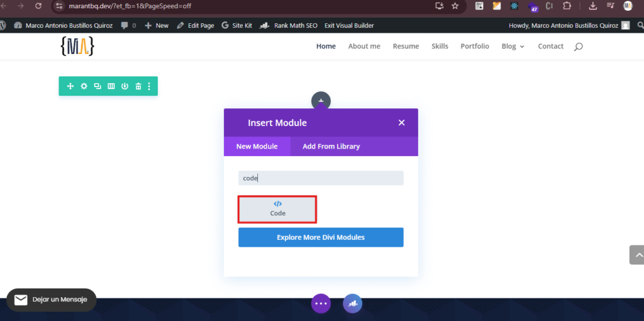
Task: Click Exit Visual Builder link
Action: [349, 26]
